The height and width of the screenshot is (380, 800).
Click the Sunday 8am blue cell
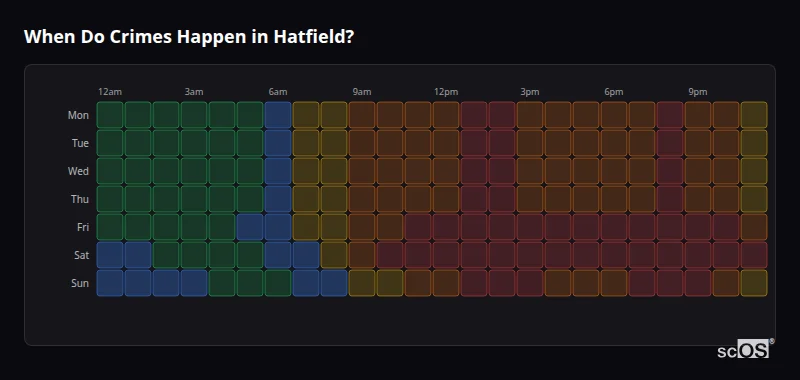click(334, 283)
